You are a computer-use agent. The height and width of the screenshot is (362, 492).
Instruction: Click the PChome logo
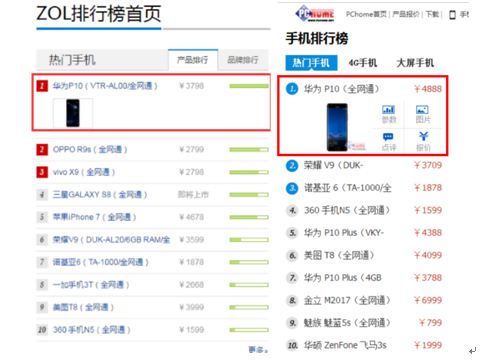pos(315,14)
